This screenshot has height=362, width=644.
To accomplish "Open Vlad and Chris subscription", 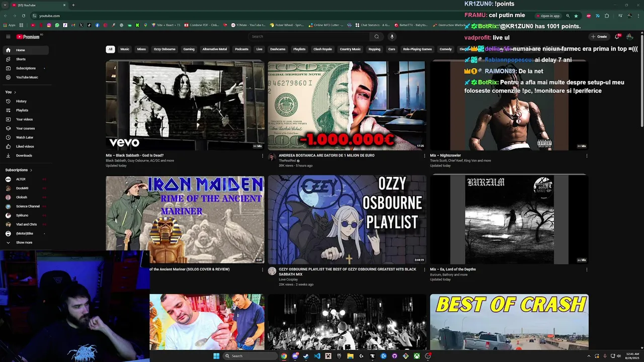I will click(x=25, y=225).
